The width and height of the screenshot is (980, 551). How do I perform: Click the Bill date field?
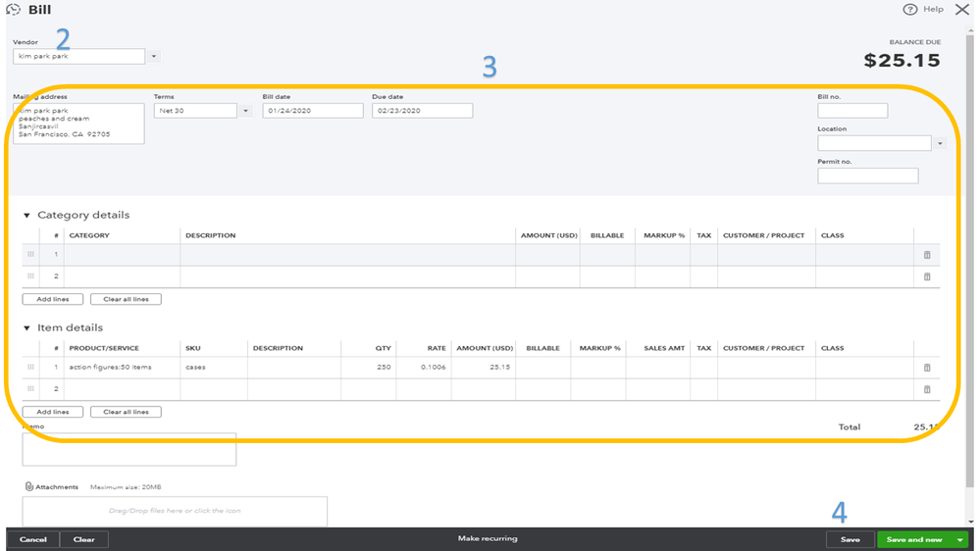313,111
